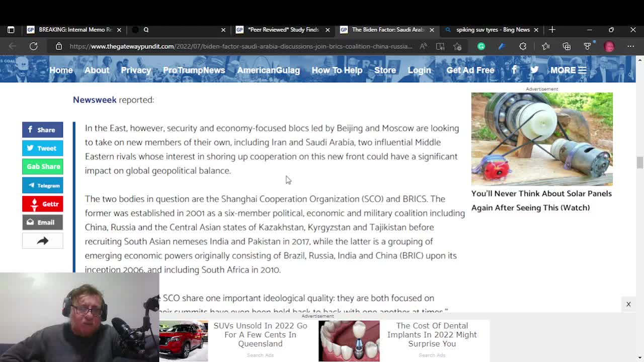The width and height of the screenshot is (644, 362).
Task: Open the Read aloud icon in the address bar
Action: [x=424, y=46]
